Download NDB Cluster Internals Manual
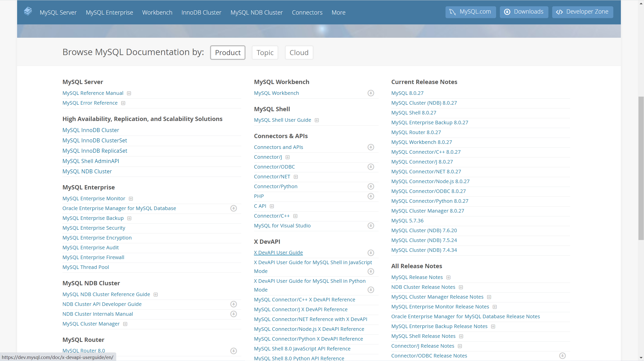This screenshot has width=644, height=361. tap(234, 314)
